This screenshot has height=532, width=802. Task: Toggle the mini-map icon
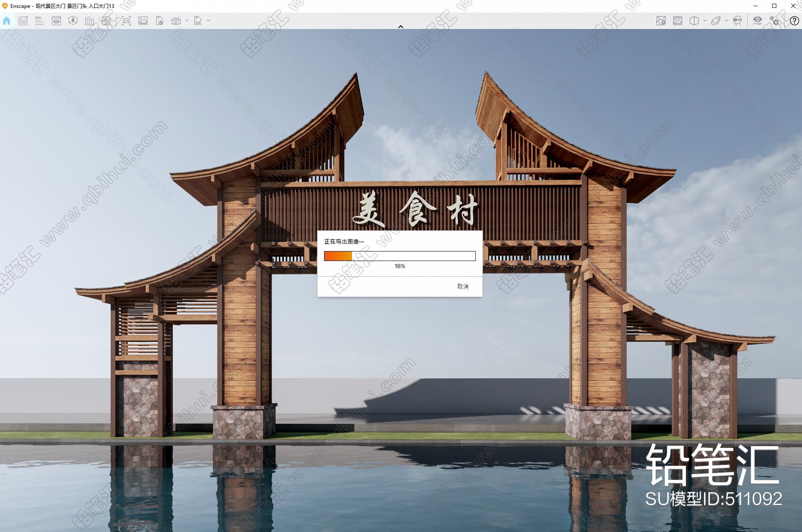(661, 21)
